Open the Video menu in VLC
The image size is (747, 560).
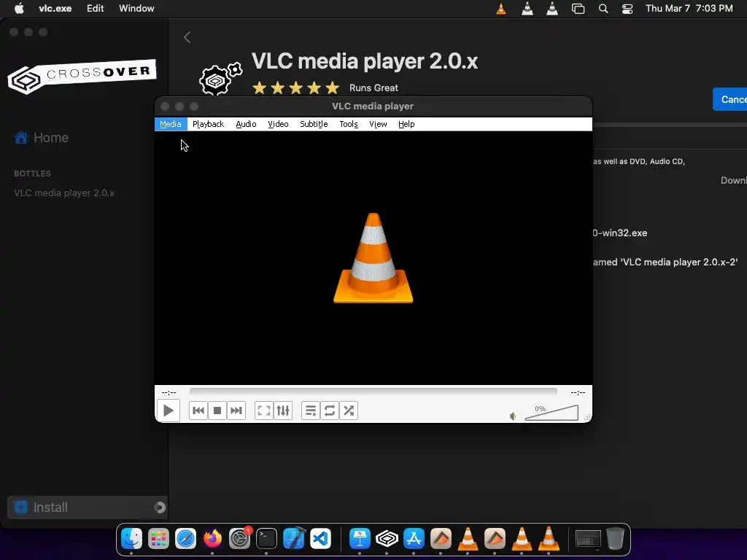tap(278, 124)
